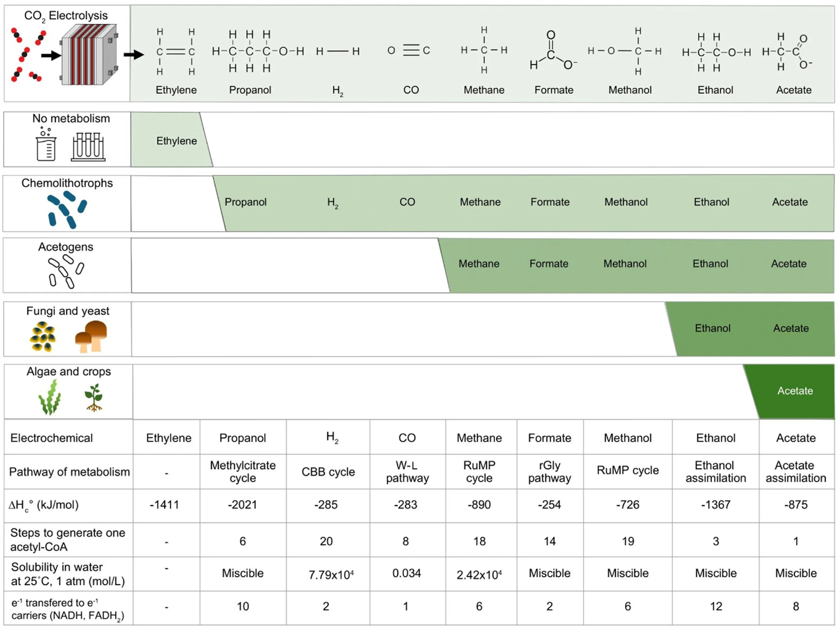Click the test tube rack icon
Image resolution: width=840 pixels, height=628 pixels.
(88, 147)
